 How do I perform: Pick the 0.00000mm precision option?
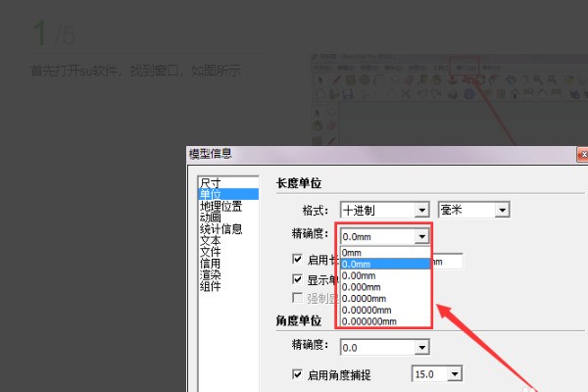[x=385, y=310]
